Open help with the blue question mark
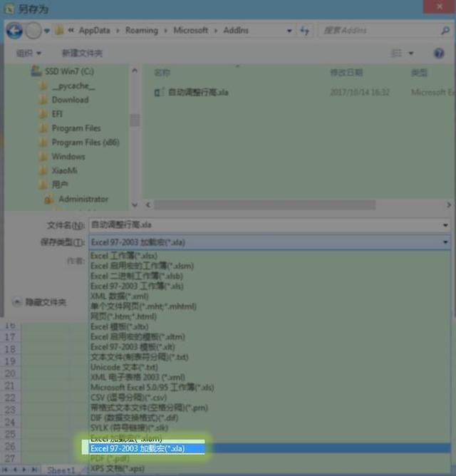This screenshot has width=456, height=476. [x=439, y=53]
